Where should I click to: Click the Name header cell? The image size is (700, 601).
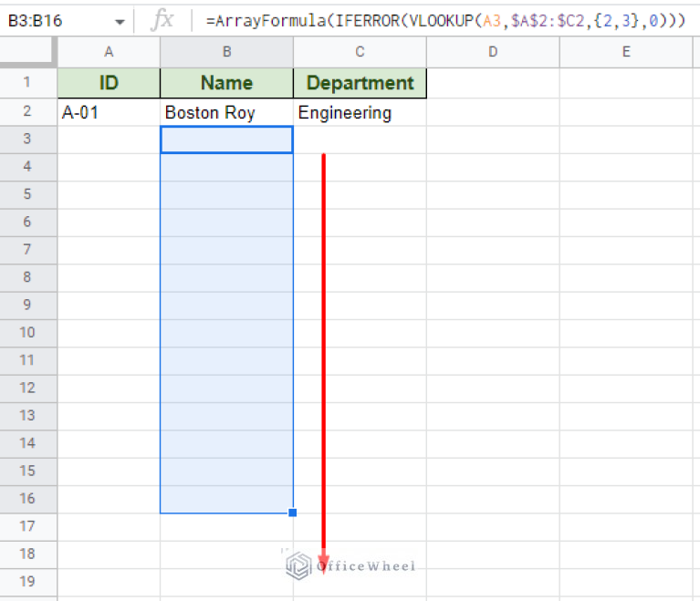click(x=226, y=83)
